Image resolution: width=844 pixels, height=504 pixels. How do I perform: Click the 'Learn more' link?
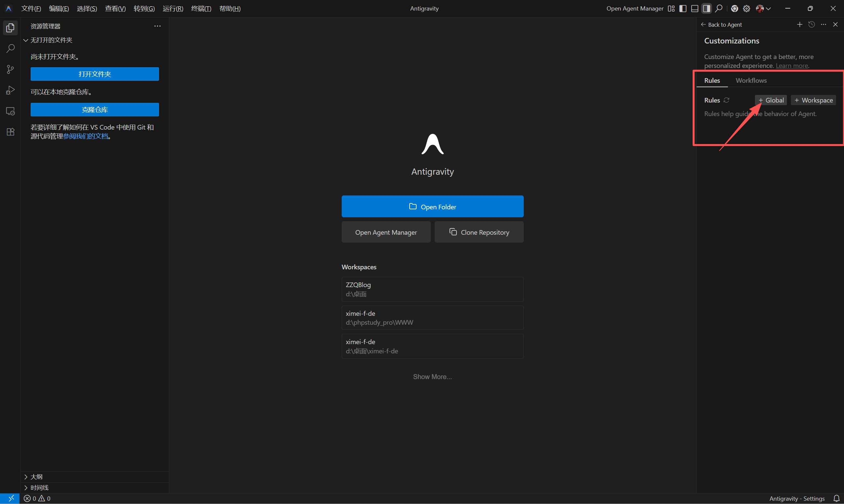tap(792, 66)
